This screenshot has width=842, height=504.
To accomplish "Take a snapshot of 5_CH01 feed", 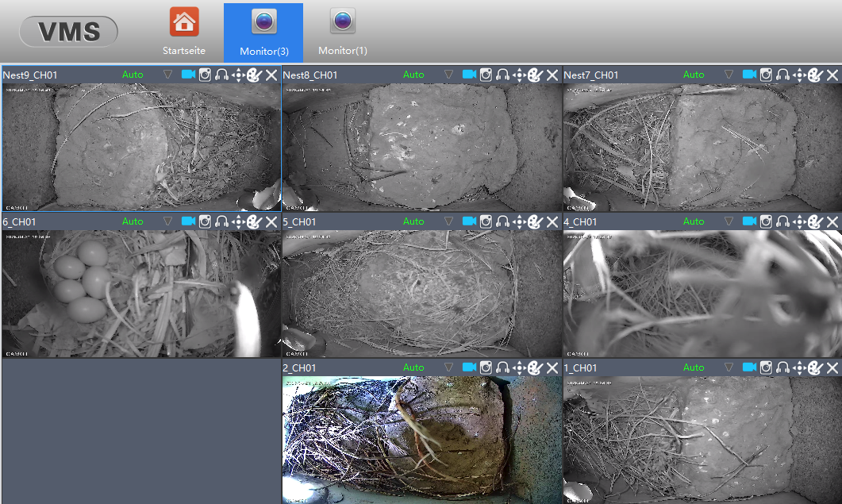I will [x=486, y=221].
